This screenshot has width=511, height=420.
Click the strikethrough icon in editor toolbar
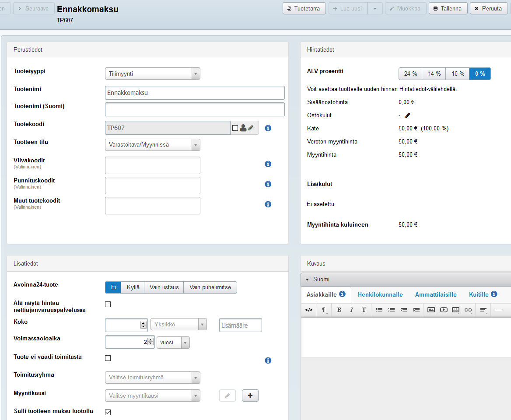(x=364, y=310)
